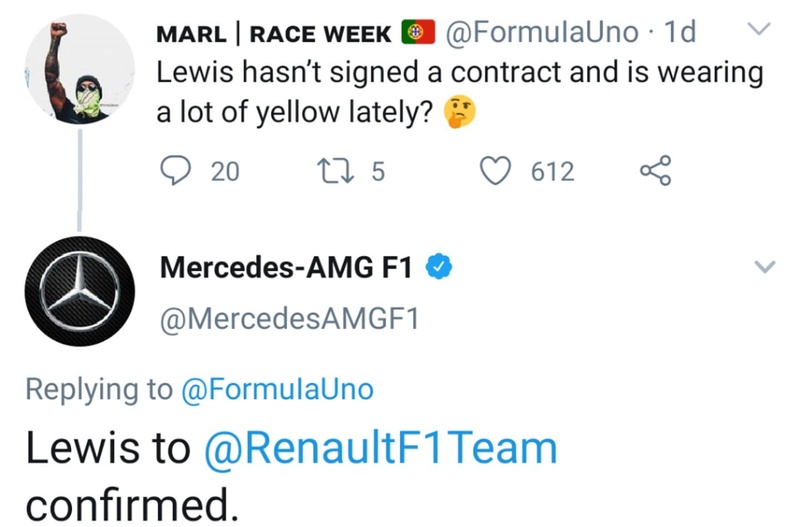
Task: View the 612 likes count
Action: tap(552, 173)
